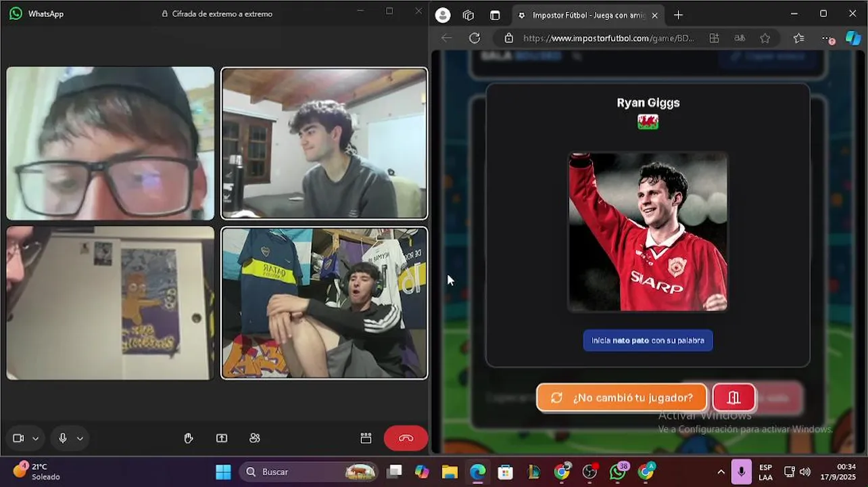The image size is (868, 487).
Task: Toggle the camera in WhatsApp call
Action: [x=18, y=438]
